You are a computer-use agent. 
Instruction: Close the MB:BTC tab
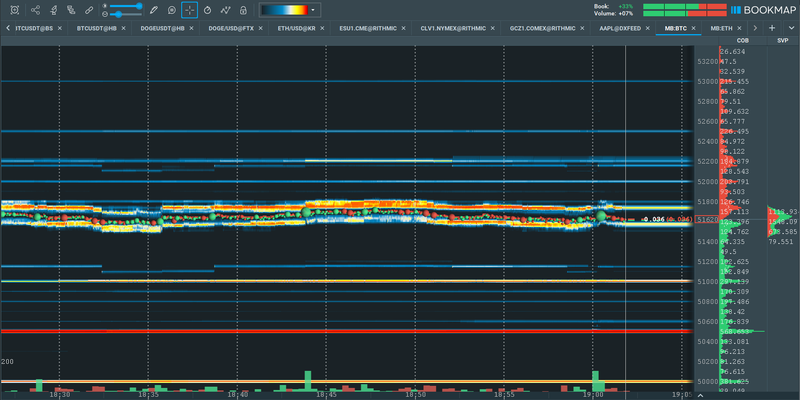pyautogui.click(x=693, y=29)
